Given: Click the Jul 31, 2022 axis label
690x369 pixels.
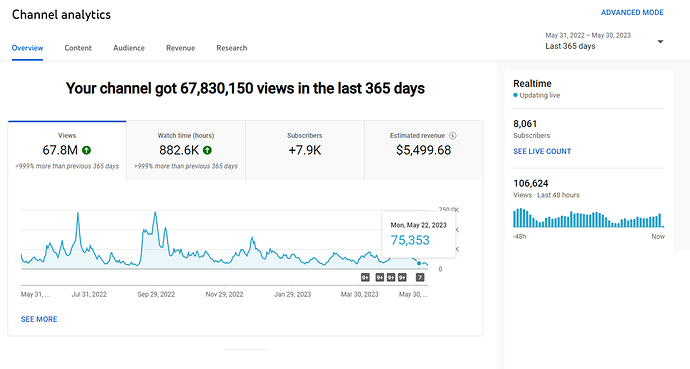Looking at the screenshot, I should [x=89, y=295].
